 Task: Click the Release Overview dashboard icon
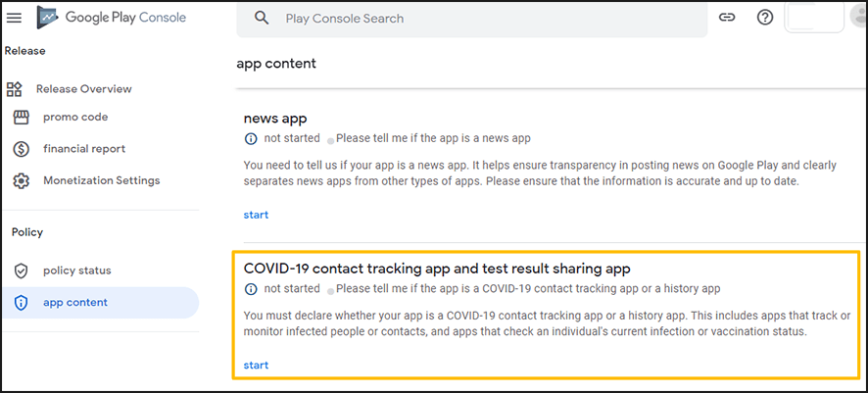14,89
